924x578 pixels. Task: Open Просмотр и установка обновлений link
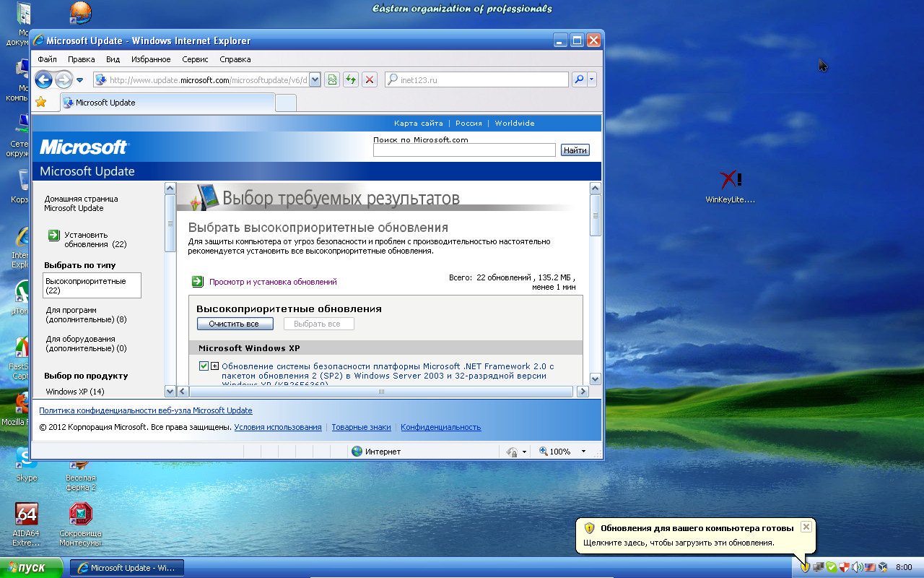coord(273,282)
